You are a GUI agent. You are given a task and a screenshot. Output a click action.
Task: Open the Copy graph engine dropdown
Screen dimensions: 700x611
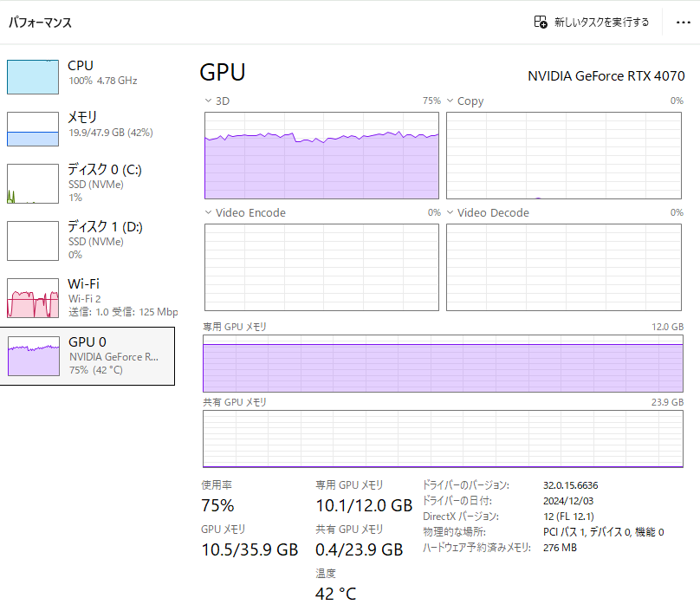coord(450,101)
